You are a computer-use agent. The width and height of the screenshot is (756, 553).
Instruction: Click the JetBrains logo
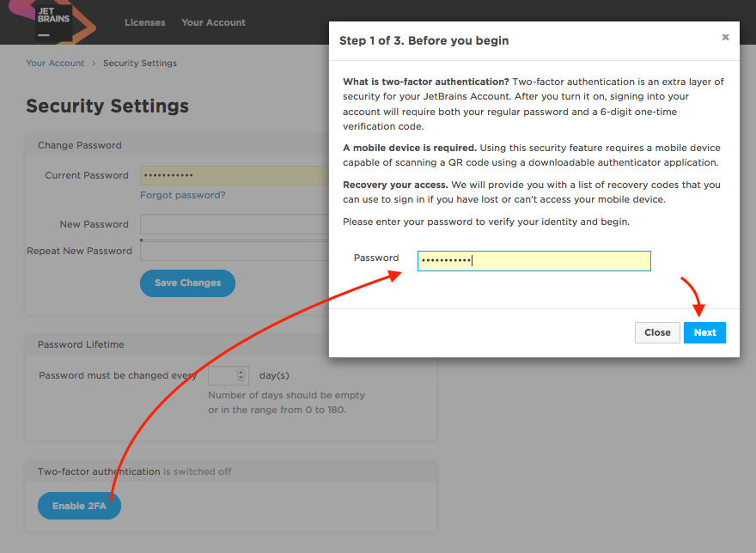(53, 23)
